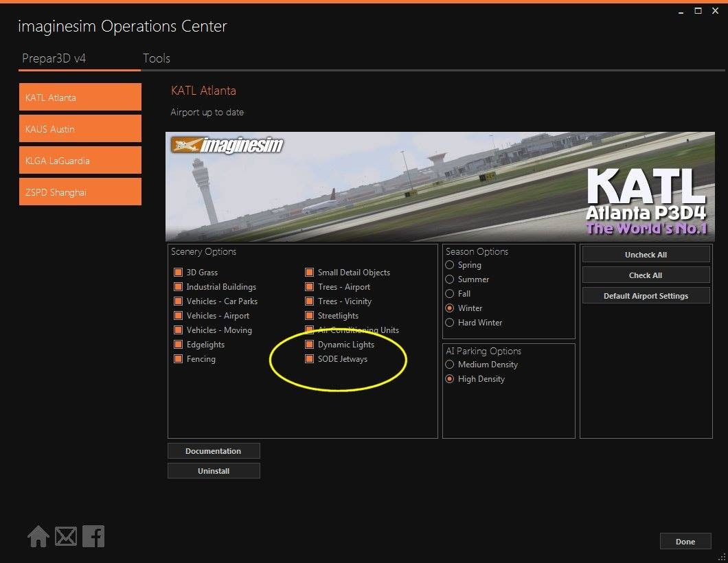Switch to the Prepar3D v4 tab
Viewport: 728px width, 563px height.
(x=54, y=58)
